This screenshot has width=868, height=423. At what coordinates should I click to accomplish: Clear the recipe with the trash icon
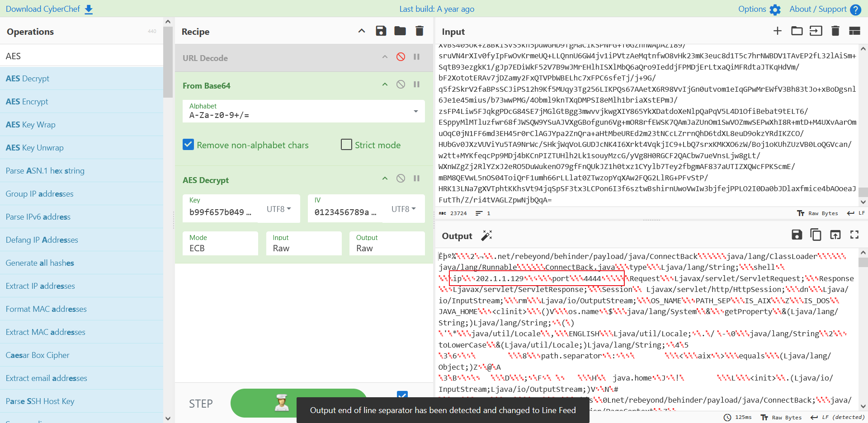(x=420, y=31)
